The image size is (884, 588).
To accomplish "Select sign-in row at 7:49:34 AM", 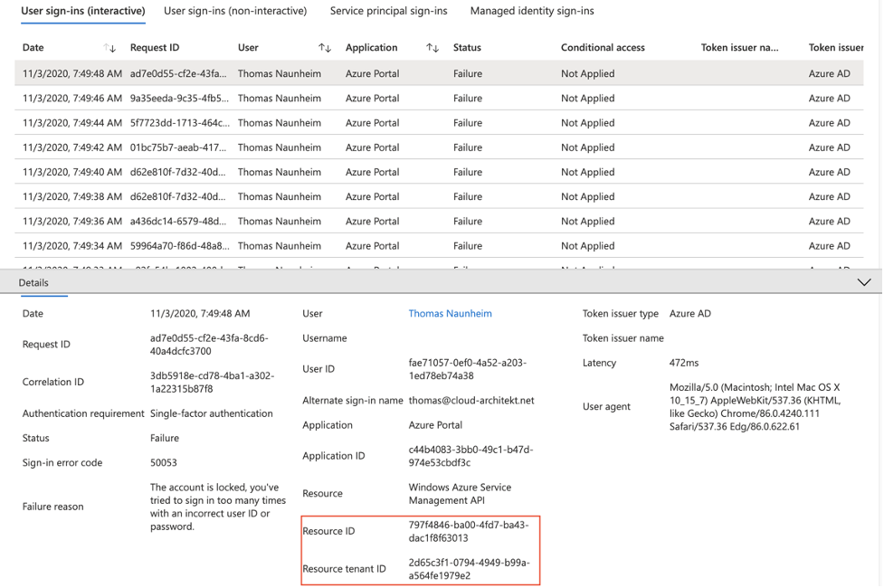I will [439, 246].
